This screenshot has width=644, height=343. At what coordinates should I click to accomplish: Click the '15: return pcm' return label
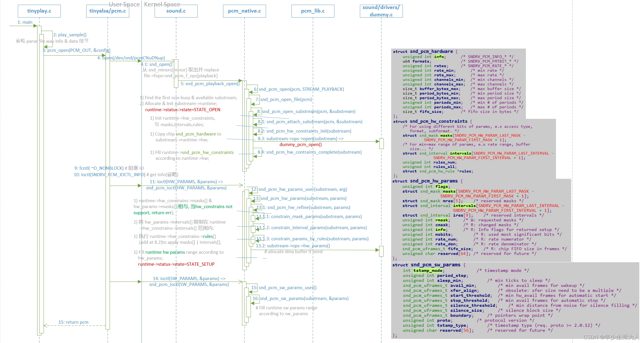tap(73, 322)
